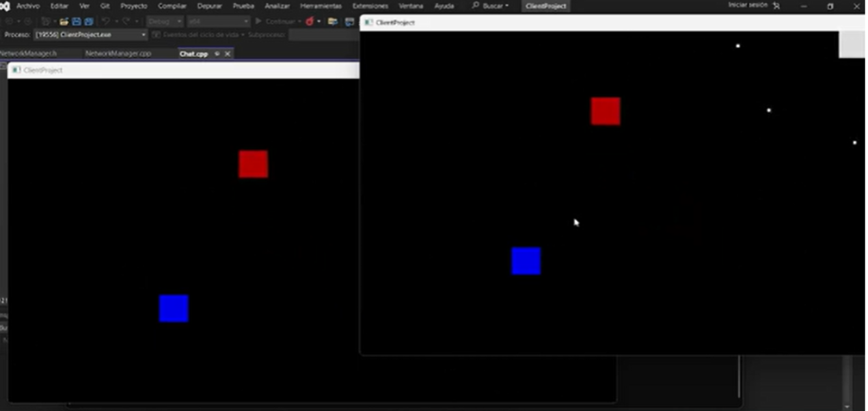Close the Chat.cpp tab

(x=228, y=53)
